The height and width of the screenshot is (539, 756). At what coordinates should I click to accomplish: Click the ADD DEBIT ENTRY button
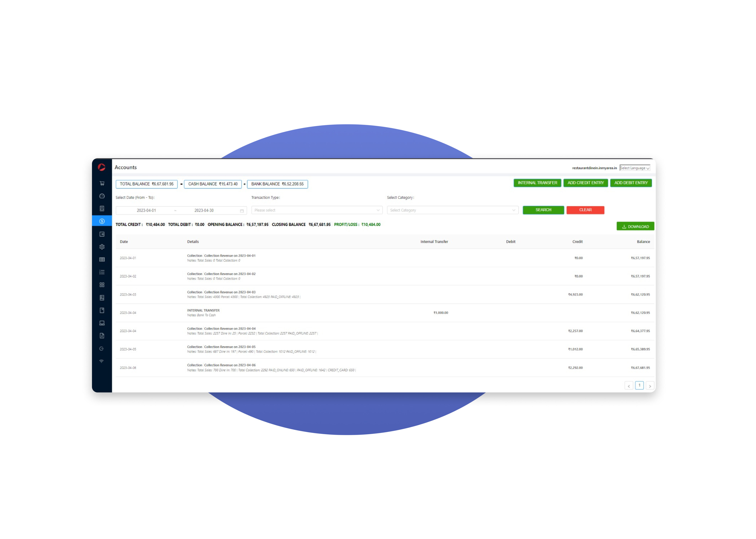pyautogui.click(x=631, y=183)
